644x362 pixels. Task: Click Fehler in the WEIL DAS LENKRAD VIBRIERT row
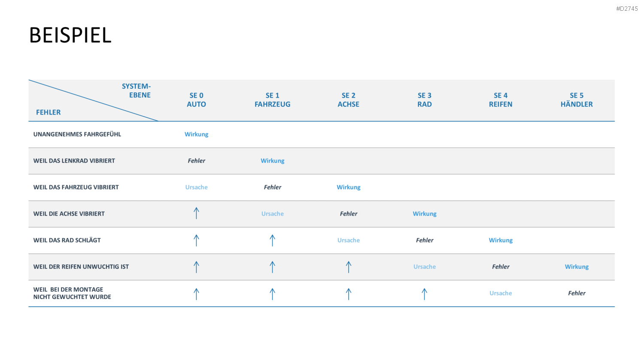196,161
